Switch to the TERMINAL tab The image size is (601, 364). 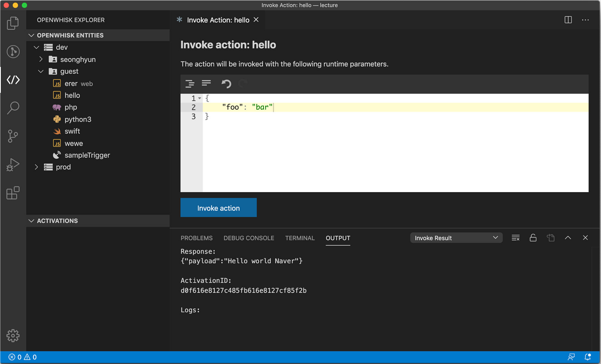(299, 238)
